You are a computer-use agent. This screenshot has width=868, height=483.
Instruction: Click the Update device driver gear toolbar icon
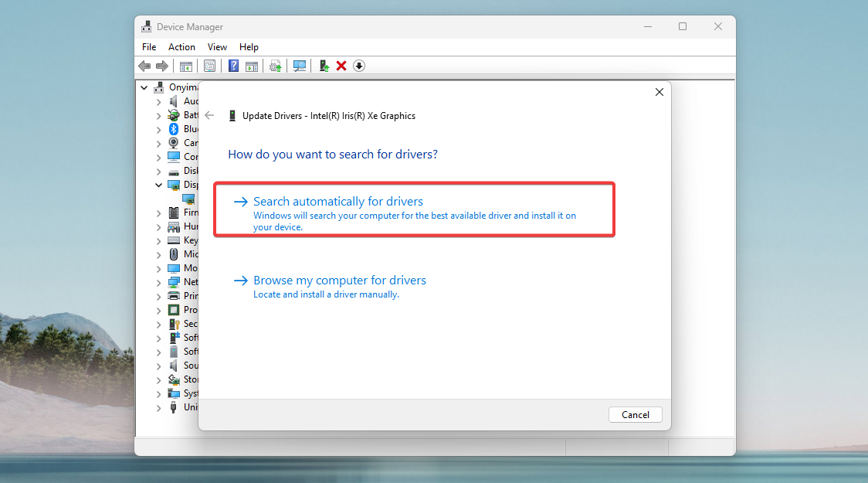click(x=275, y=66)
